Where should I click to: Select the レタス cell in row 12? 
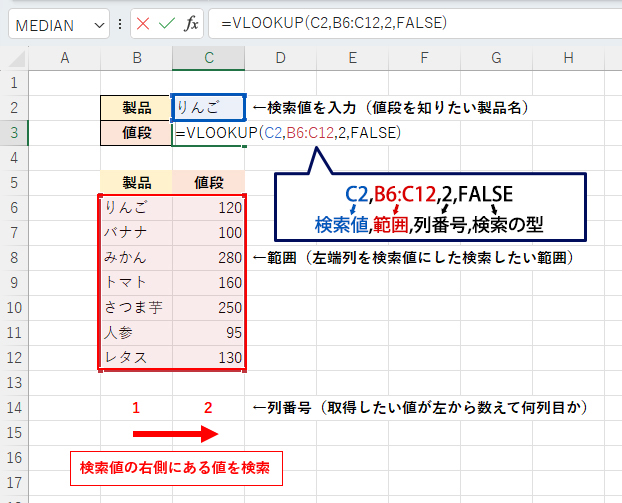pos(136,357)
